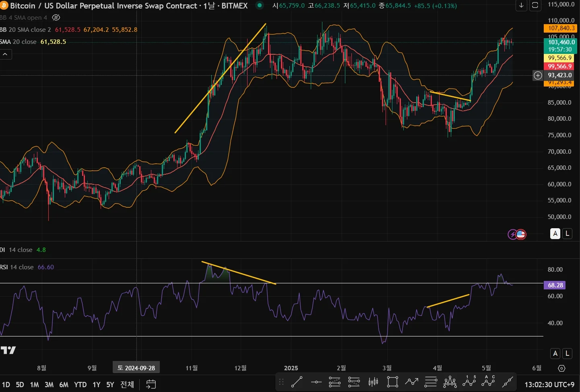Click the down arrow button at top right
The image size is (580, 392).
click(521, 5)
